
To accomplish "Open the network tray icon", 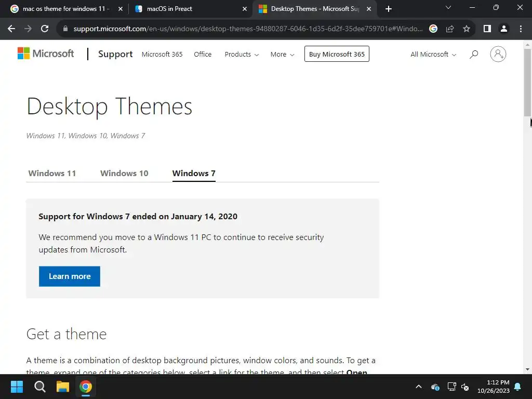I will (451, 387).
